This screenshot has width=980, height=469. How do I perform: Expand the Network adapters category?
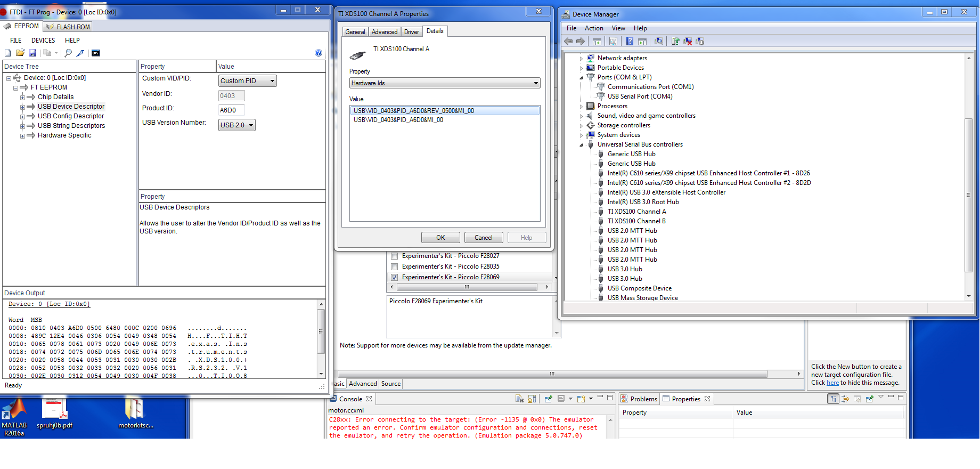(581, 59)
